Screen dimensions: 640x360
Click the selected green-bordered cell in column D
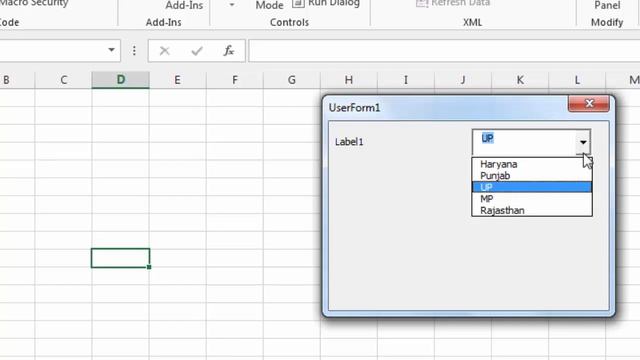[x=120, y=258]
